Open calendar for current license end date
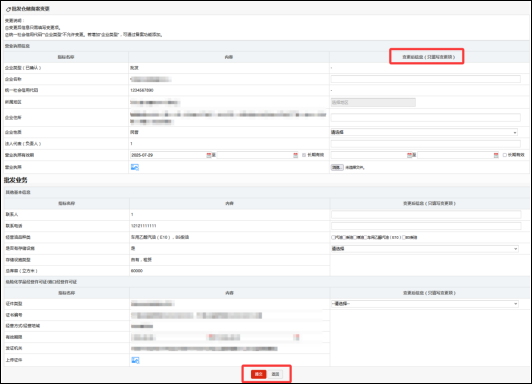 296,155
